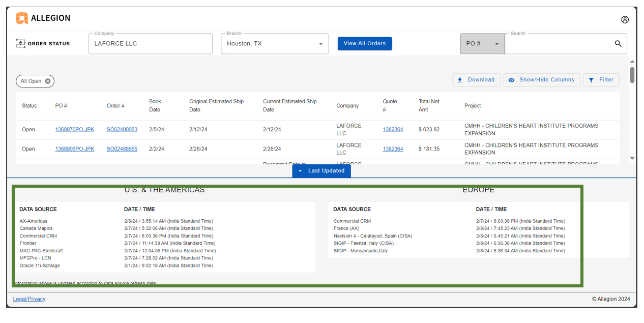Open quote 1382364 in the $181.35 row

click(x=393, y=149)
